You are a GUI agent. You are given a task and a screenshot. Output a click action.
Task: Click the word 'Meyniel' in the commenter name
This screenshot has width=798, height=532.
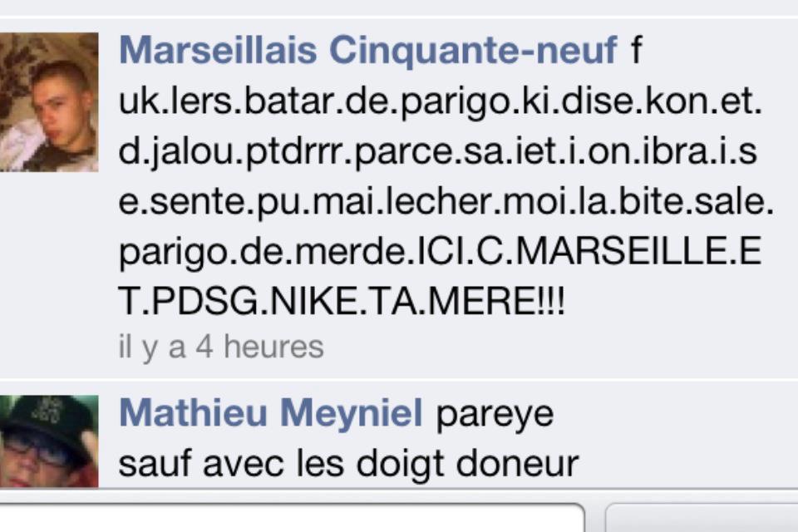coord(351,412)
